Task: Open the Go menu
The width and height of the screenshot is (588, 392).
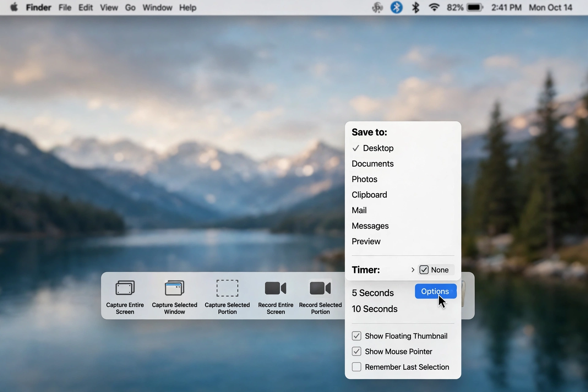Action: pyautogui.click(x=130, y=7)
